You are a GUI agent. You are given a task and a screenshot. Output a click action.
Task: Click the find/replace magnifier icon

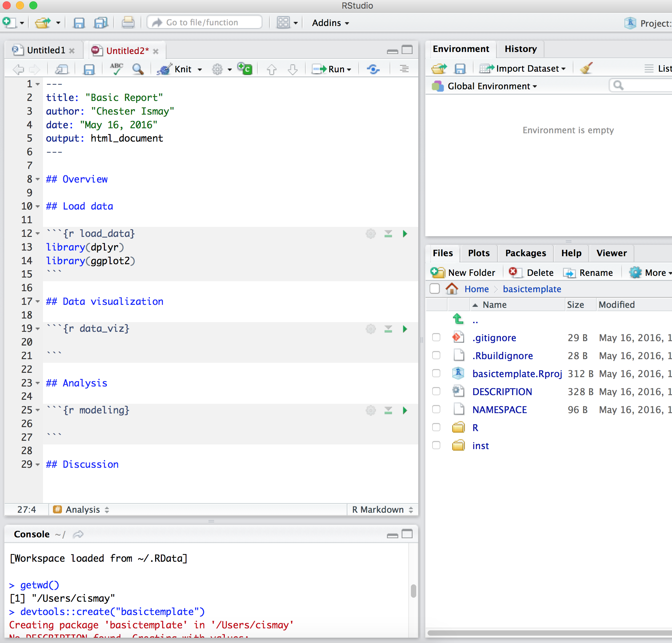click(x=138, y=69)
